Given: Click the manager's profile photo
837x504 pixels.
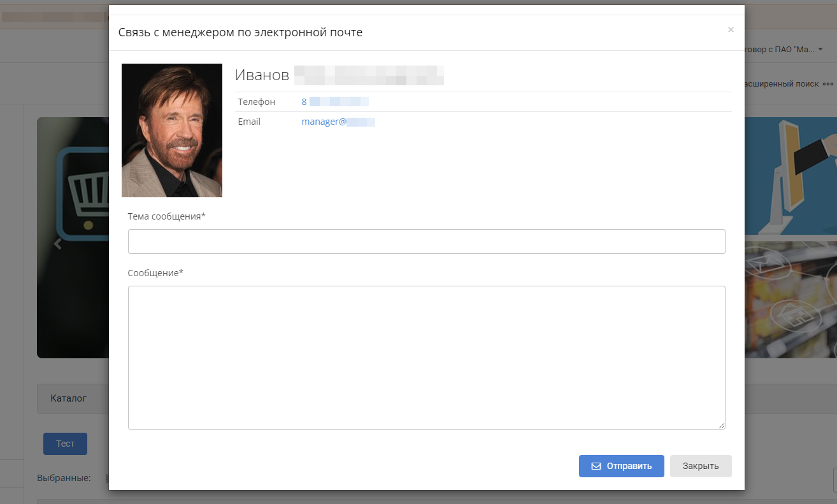Looking at the screenshot, I should [172, 130].
